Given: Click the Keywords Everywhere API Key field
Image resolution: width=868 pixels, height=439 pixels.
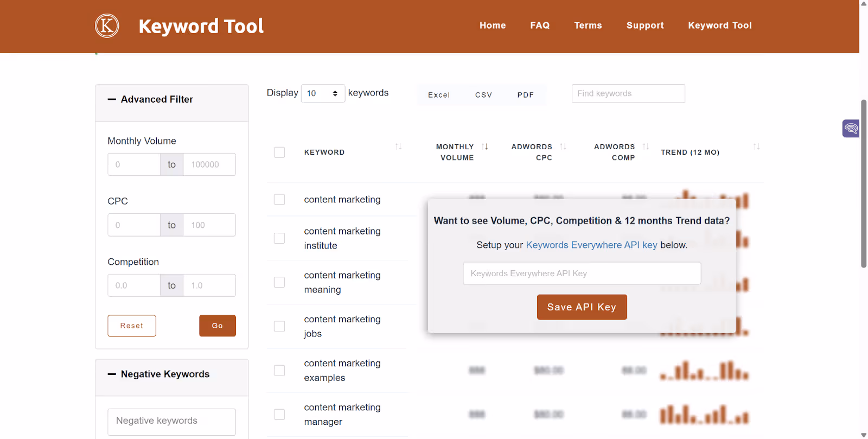Looking at the screenshot, I should click(582, 273).
